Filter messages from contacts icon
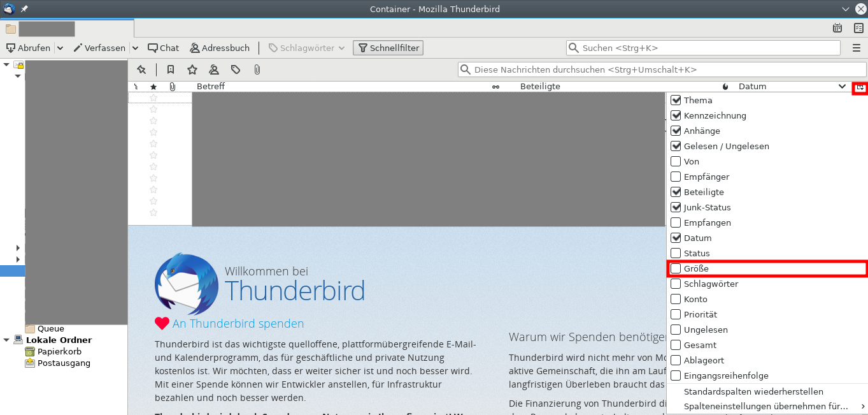The height and width of the screenshot is (415, 868). click(214, 69)
